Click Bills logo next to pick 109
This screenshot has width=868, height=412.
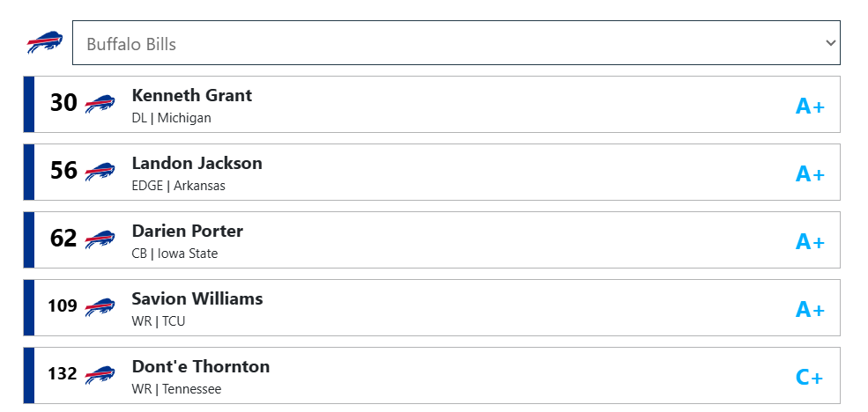click(100, 307)
